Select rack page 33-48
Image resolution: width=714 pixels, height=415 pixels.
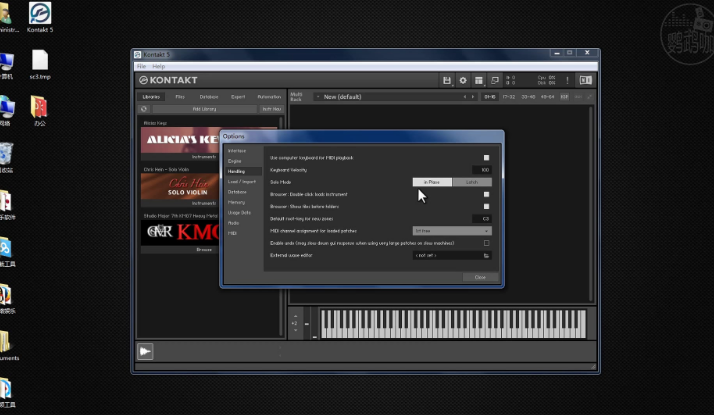tap(528, 97)
